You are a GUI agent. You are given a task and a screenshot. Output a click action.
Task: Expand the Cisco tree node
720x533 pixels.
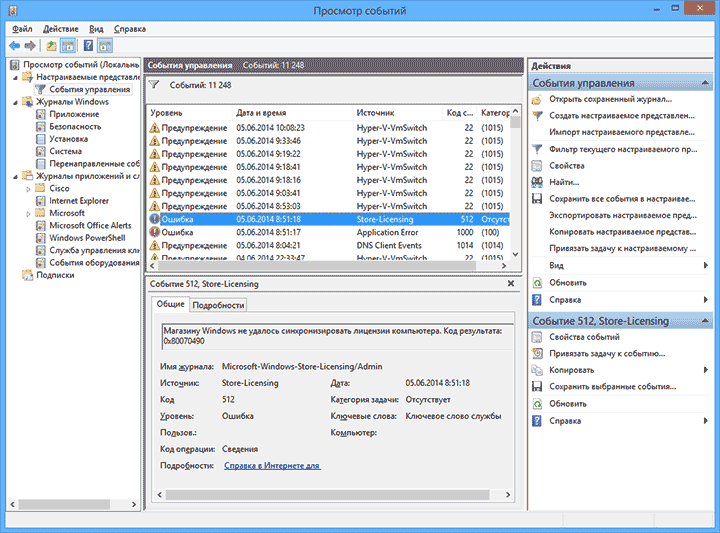[x=28, y=189]
